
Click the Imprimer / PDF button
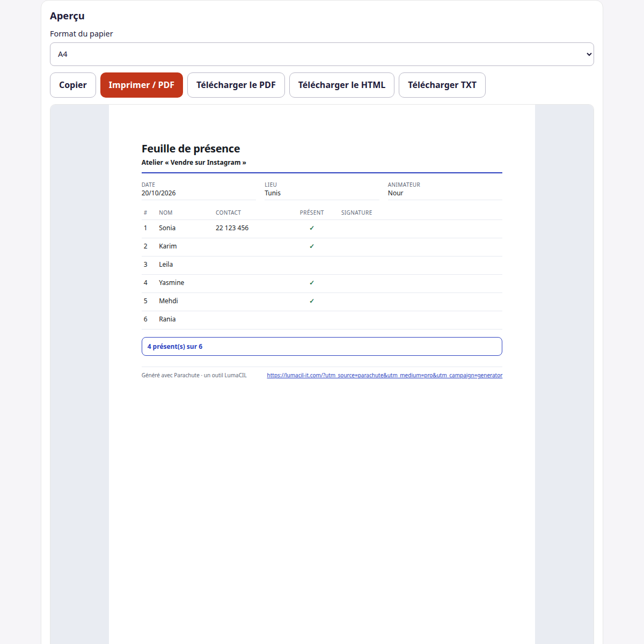coord(142,85)
